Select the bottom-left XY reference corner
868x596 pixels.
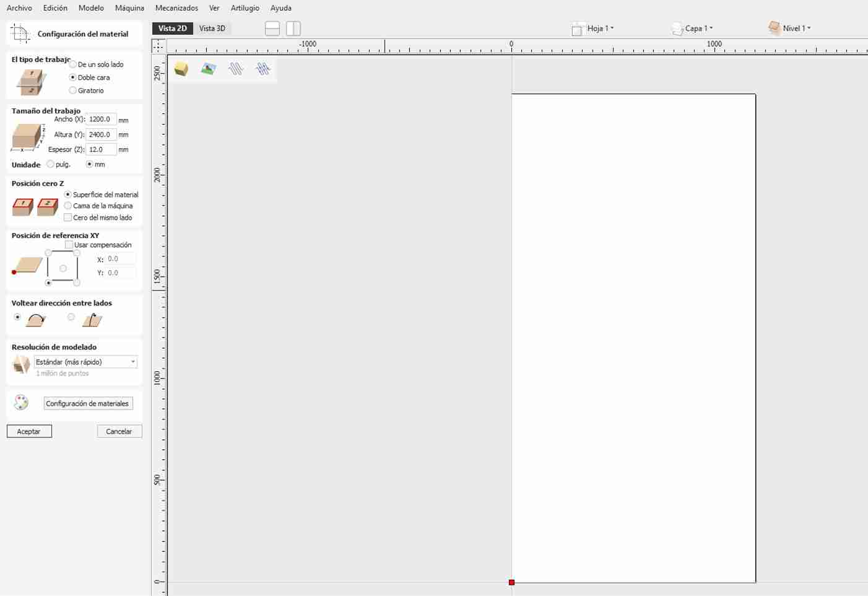(48, 283)
